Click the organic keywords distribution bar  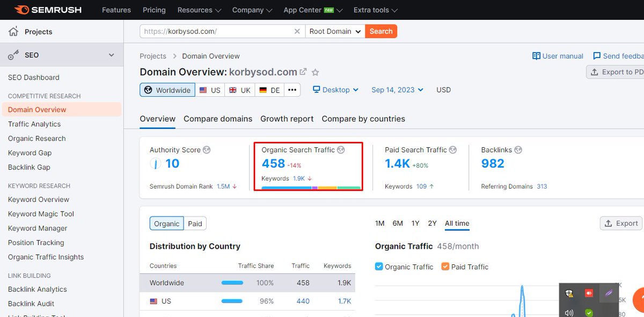click(311, 188)
